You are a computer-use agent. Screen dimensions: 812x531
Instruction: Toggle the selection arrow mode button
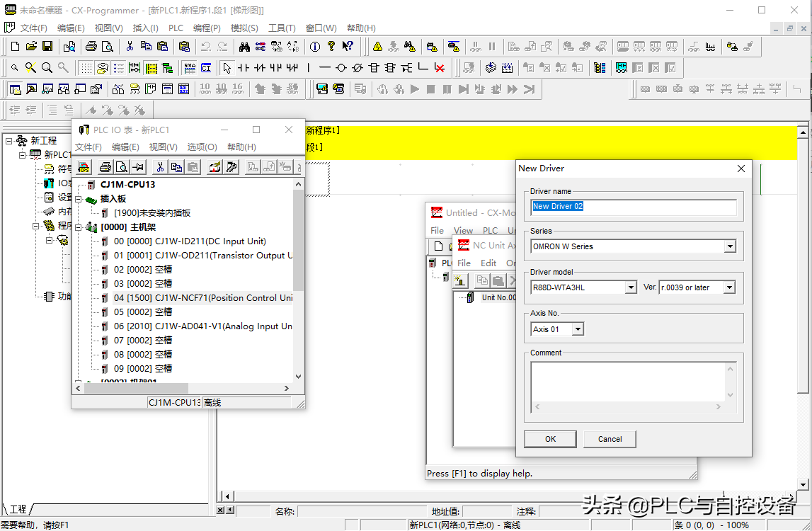(227, 68)
